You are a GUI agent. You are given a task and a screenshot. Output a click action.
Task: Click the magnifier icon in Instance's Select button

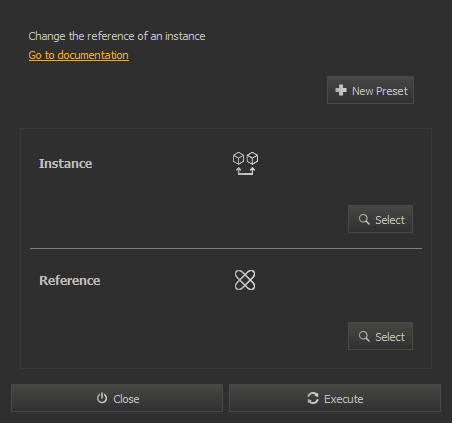point(364,219)
